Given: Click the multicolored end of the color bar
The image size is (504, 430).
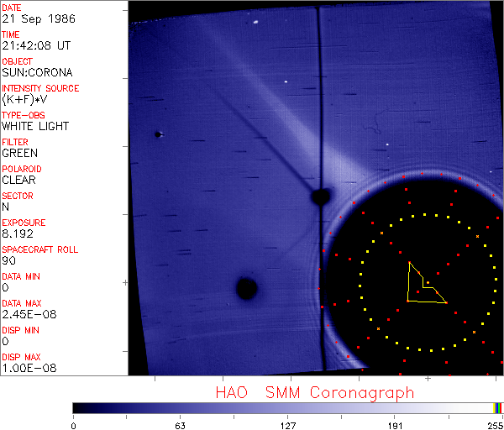Looking at the screenshot, I should point(497,407).
